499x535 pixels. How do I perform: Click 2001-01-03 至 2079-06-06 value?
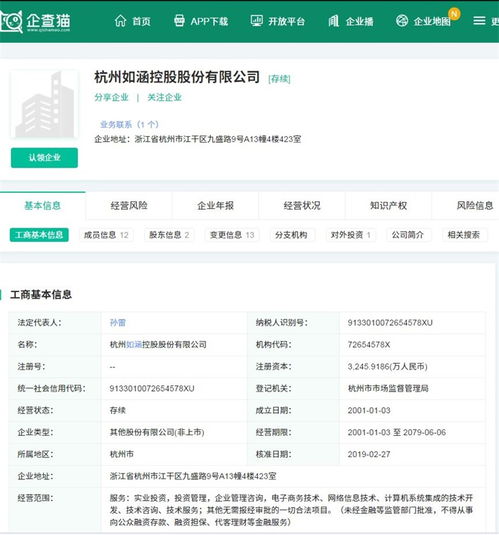point(397,432)
